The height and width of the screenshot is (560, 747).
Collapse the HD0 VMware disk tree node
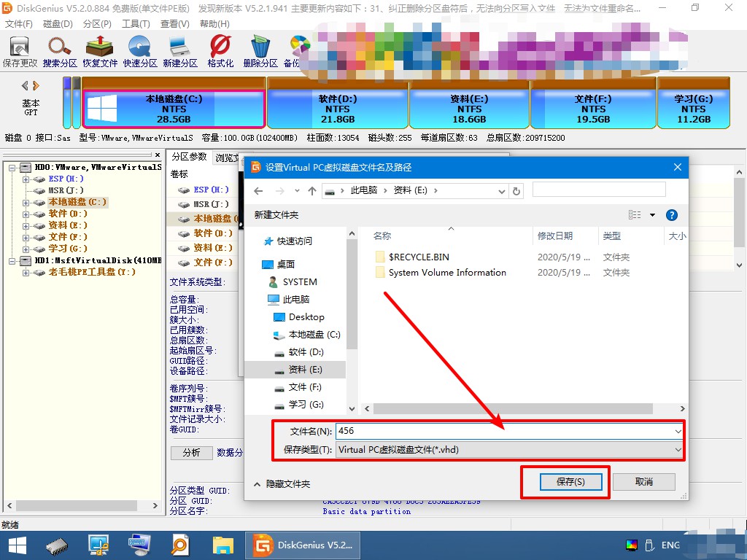pyautogui.click(x=12, y=168)
